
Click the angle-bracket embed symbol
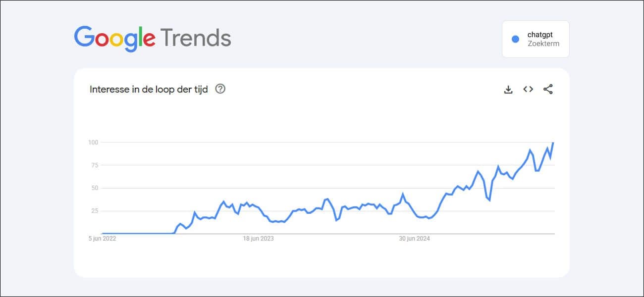[528, 89]
